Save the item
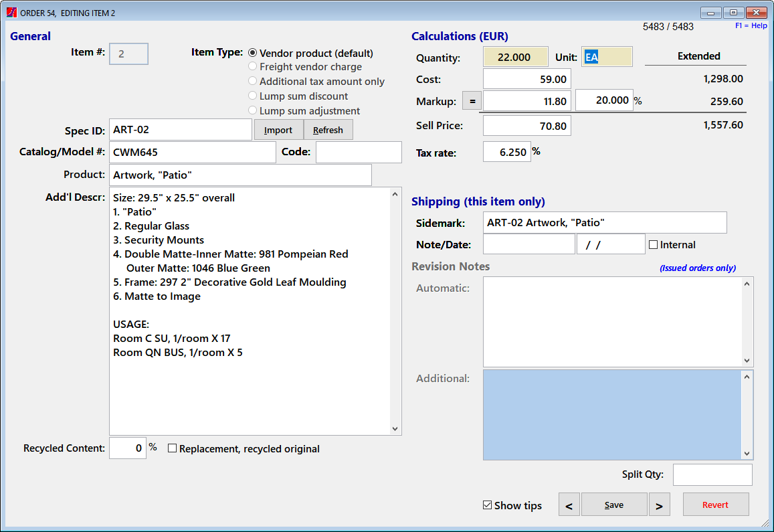774x532 pixels. (614, 505)
